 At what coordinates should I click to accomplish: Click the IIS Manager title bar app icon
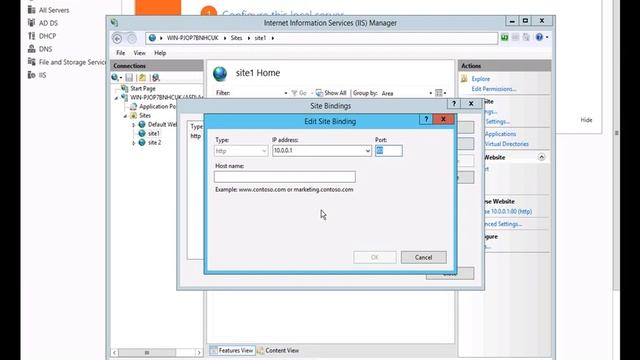(115, 23)
